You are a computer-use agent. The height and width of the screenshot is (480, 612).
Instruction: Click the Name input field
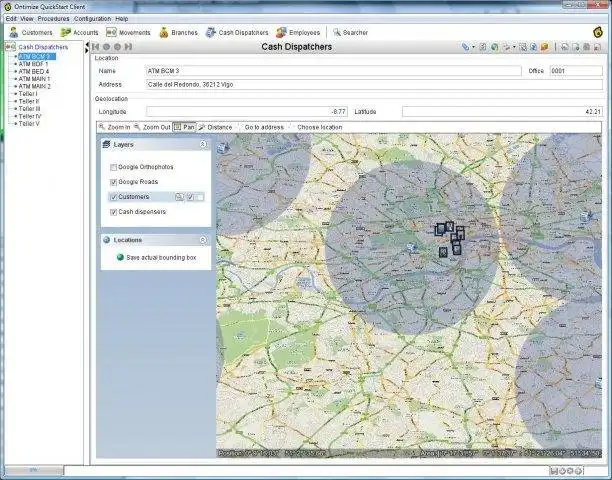coord(334,71)
